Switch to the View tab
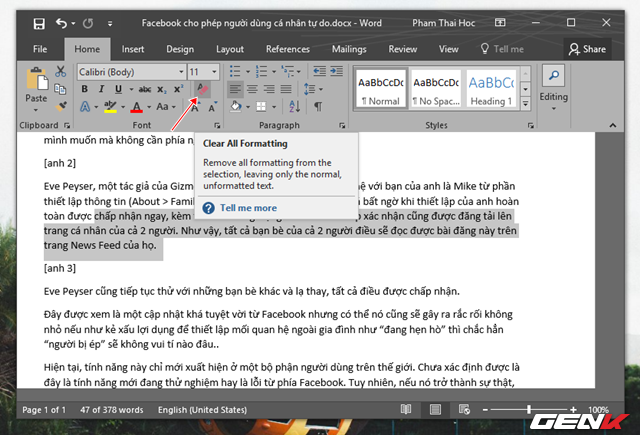The image size is (640, 435). [x=449, y=49]
